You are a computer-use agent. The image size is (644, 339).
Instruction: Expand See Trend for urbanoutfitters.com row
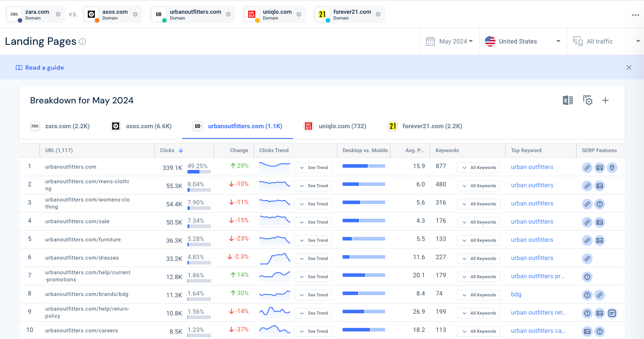[x=313, y=168]
